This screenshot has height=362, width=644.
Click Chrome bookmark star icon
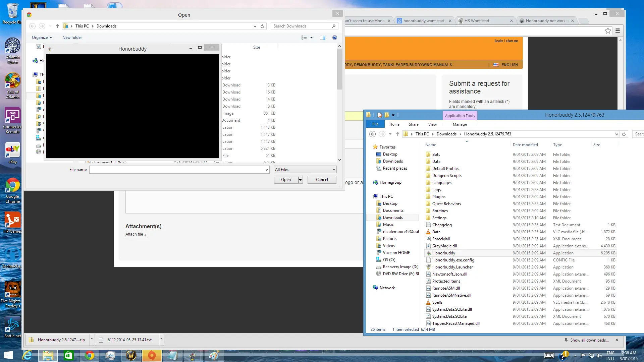(608, 31)
